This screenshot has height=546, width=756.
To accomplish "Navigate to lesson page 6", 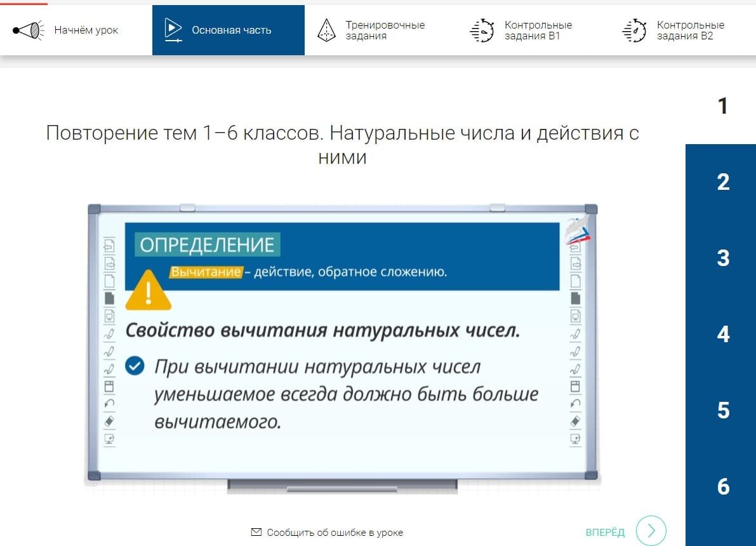I will coord(722,487).
